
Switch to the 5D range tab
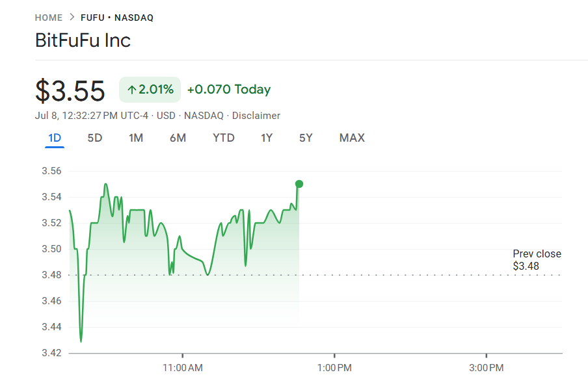click(95, 138)
